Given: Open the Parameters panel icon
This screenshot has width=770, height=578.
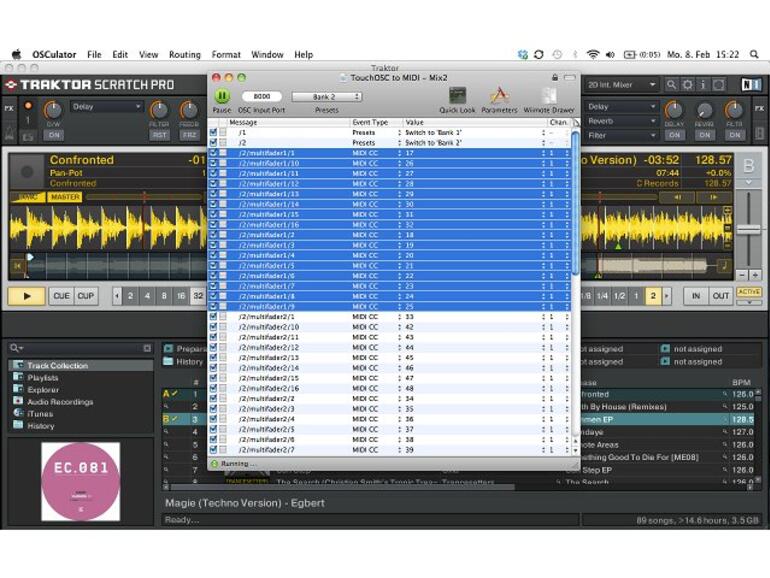Looking at the screenshot, I should coord(499,96).
